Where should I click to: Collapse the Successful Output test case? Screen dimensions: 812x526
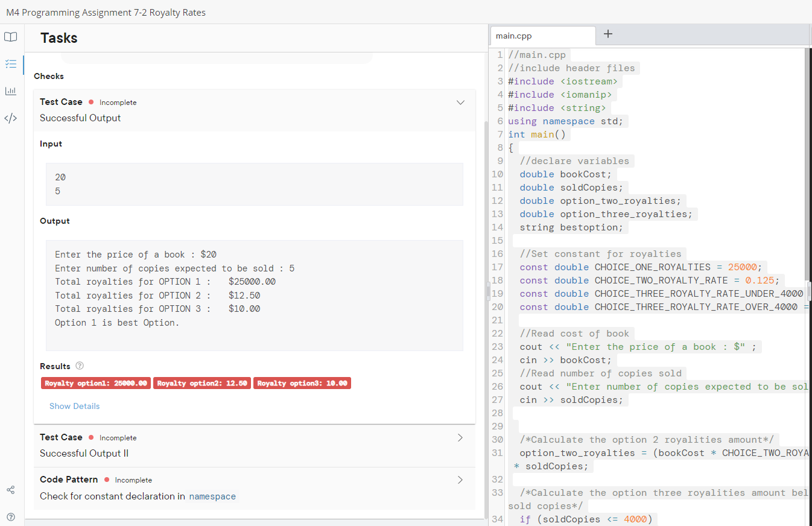[460, 103]
